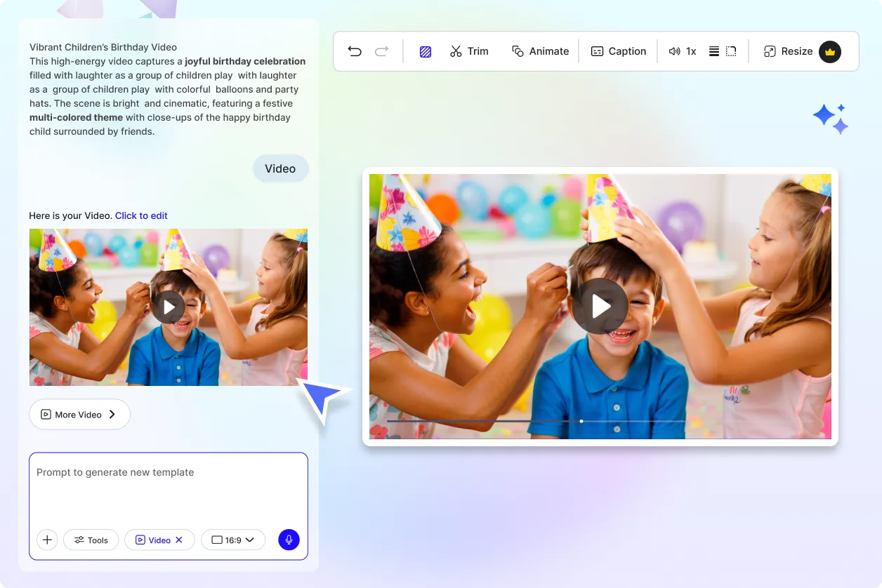Toggle the dotted selection icon in toolbar
Image resolution: width=882 pixels, height=588 pixels.
point(730,51)
